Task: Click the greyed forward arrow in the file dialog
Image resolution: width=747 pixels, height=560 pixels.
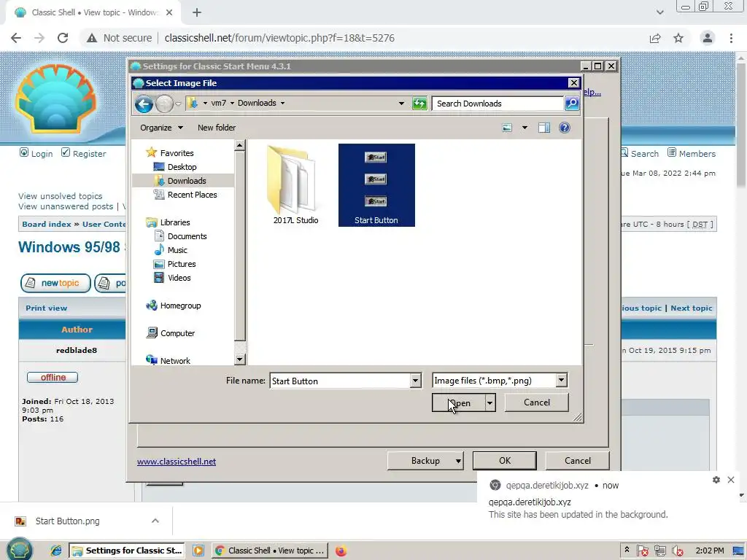Action: [x=164, y=104]
